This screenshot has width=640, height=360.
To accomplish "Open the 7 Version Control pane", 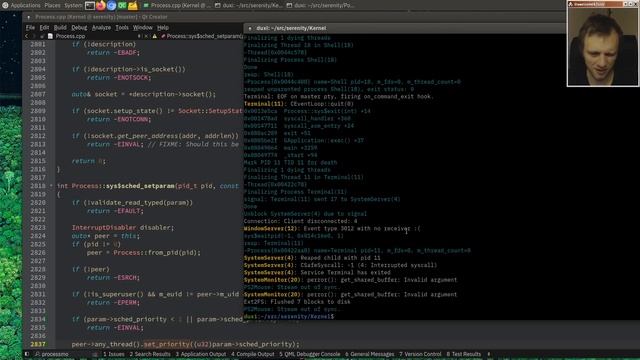I will click(x=420, y=354).
